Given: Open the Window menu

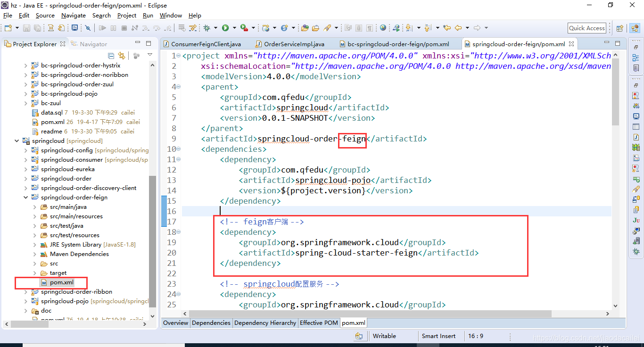Looking at the screenshot, I should coord(171,15).
